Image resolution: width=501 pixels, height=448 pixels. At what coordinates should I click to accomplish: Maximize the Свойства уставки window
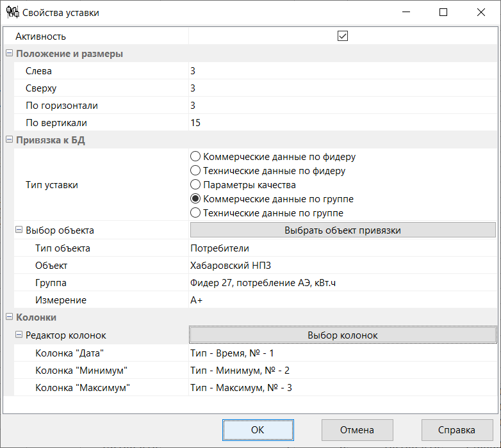pos(443,12)
